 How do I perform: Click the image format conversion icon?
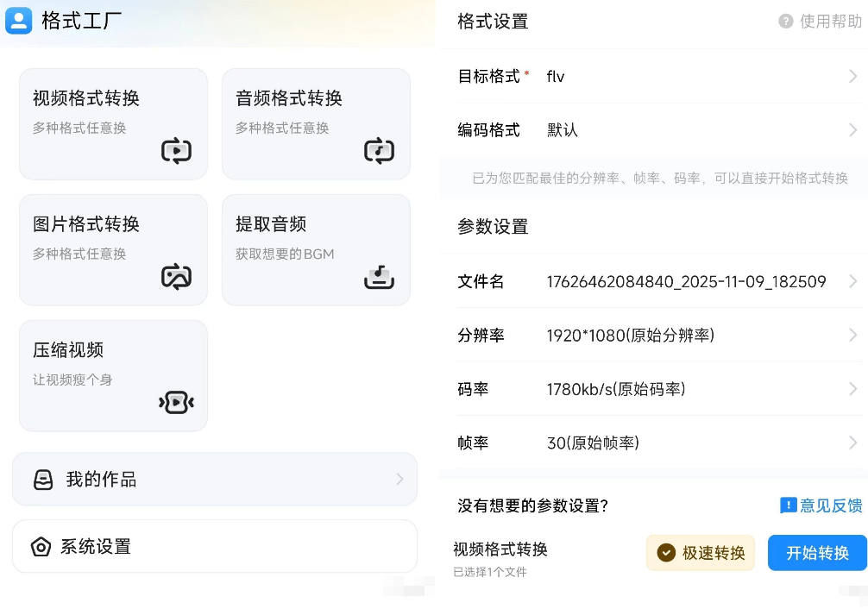(x=176, y=277)
